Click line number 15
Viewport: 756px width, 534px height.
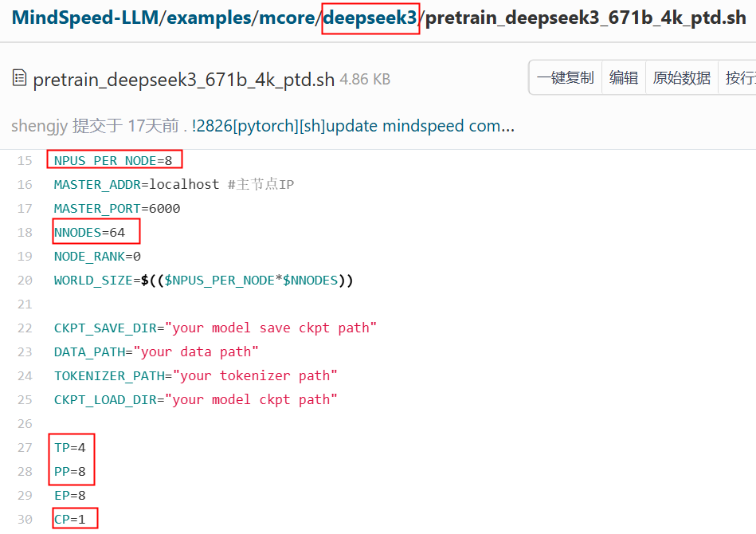[x=25, y=161]
